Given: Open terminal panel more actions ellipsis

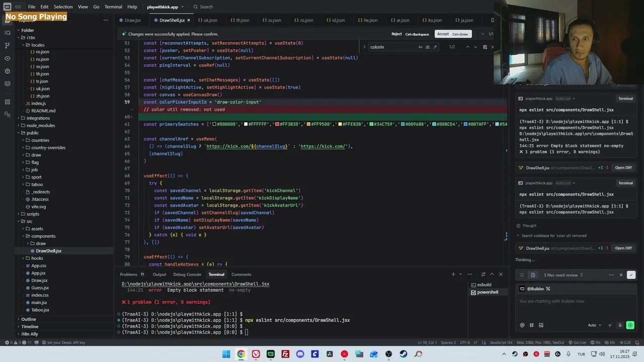Looking at the screenshot, I should coord(470,275).
